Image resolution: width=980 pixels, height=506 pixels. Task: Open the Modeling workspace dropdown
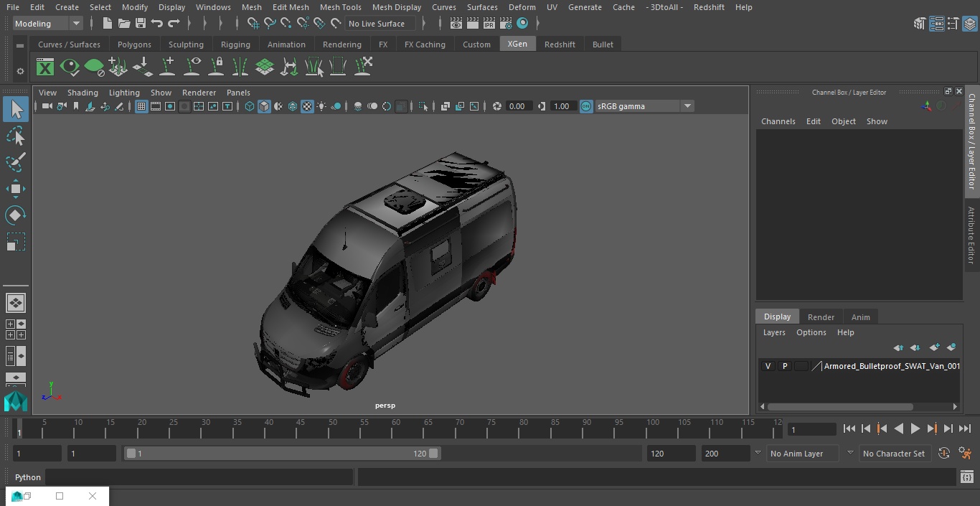[x=48, y=24]
